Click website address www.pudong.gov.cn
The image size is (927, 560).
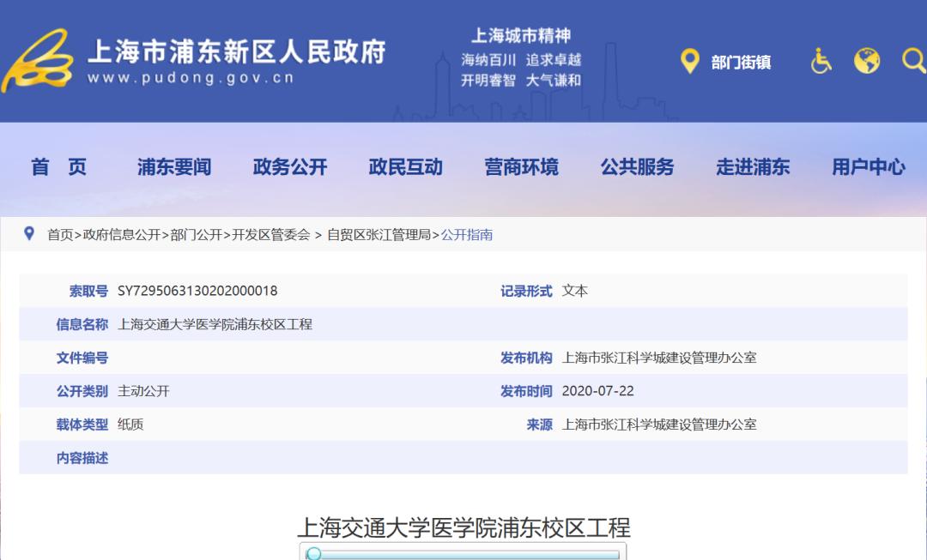[x=191, y=78]
